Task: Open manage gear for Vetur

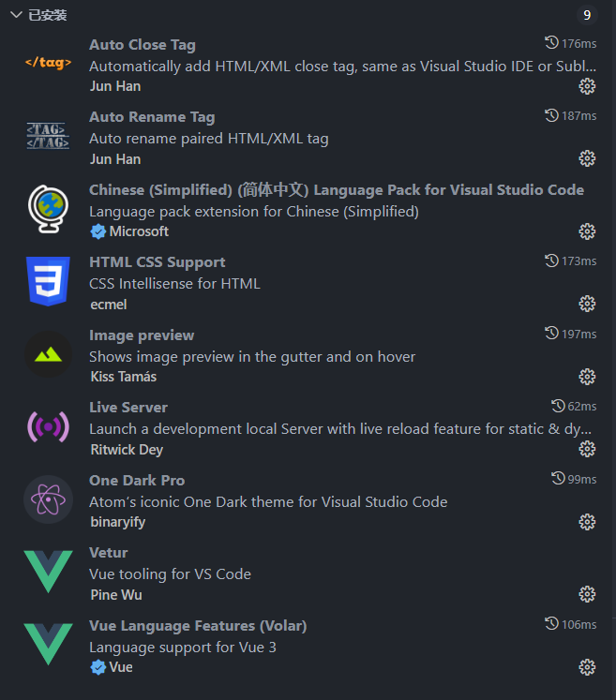Action: tap(587, 594)
